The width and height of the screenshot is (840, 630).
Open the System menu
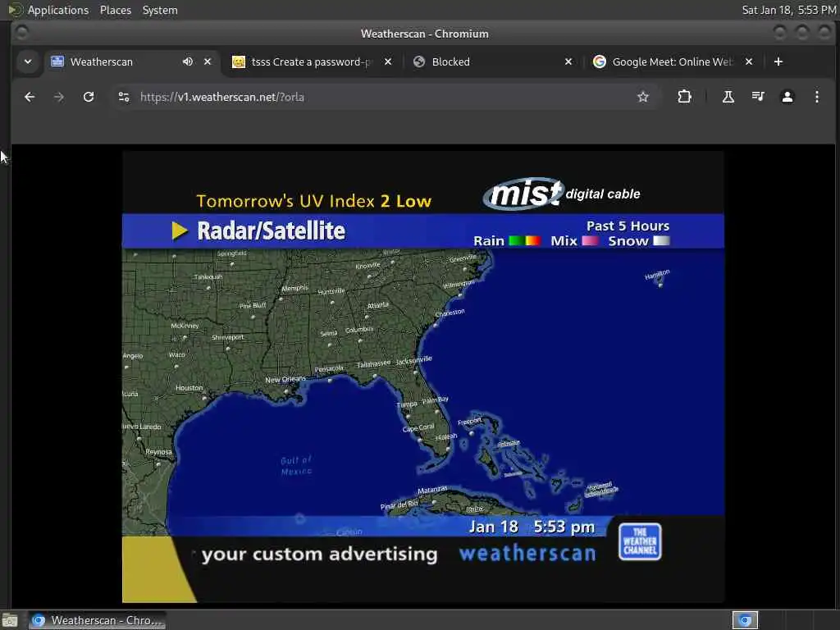coord(160,10)
